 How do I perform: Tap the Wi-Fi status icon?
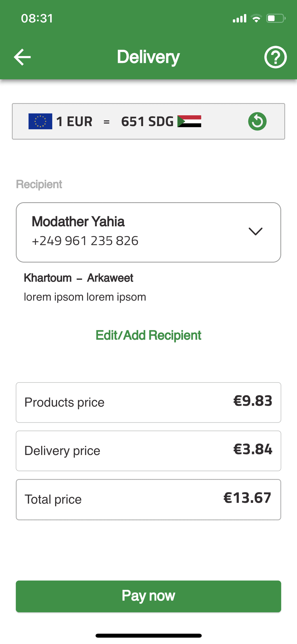(256, 18)
